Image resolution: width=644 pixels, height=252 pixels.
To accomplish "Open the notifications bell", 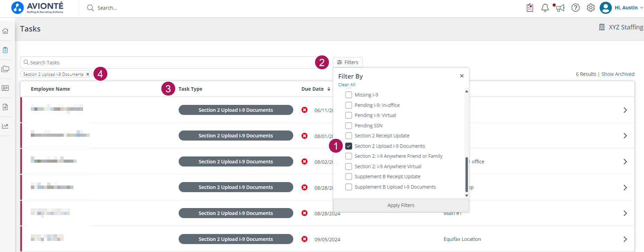I will tap(545, 8).
